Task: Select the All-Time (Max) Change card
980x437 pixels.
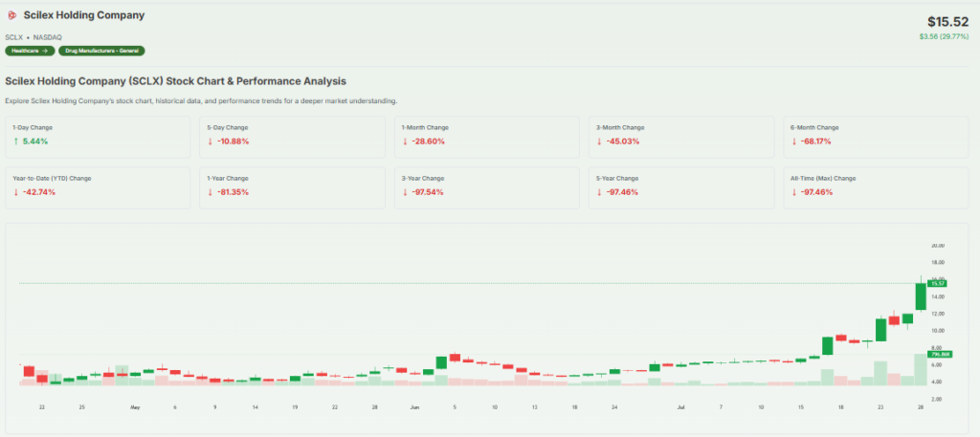Action: tap(877, 187)
